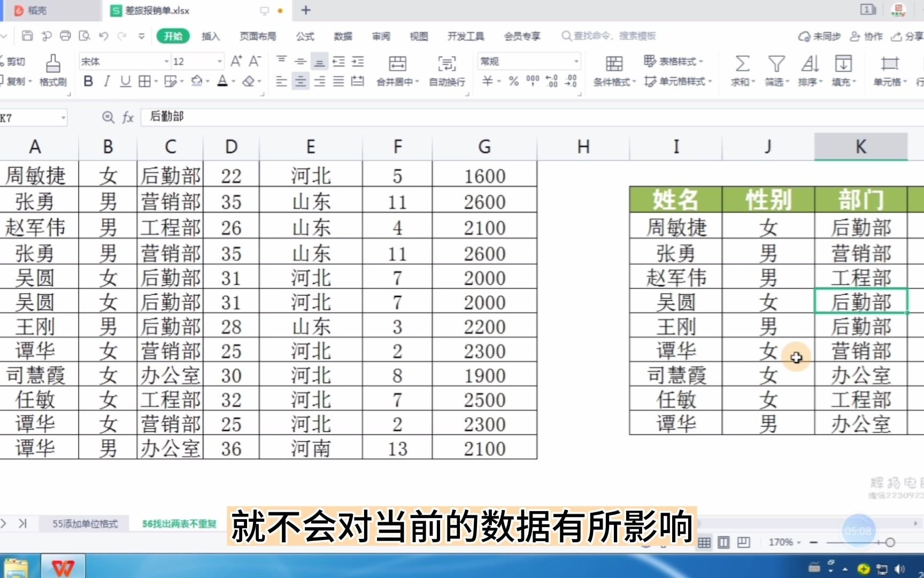Toggle underline formatting
The width and height of the screenshot is (924, 578).
coord(125,81)
